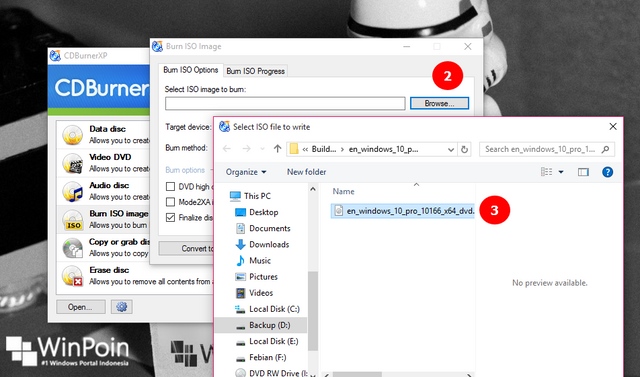Change file view layout icon
The height and width of the screenshot is (377, 640).
(x=546, y=172)
